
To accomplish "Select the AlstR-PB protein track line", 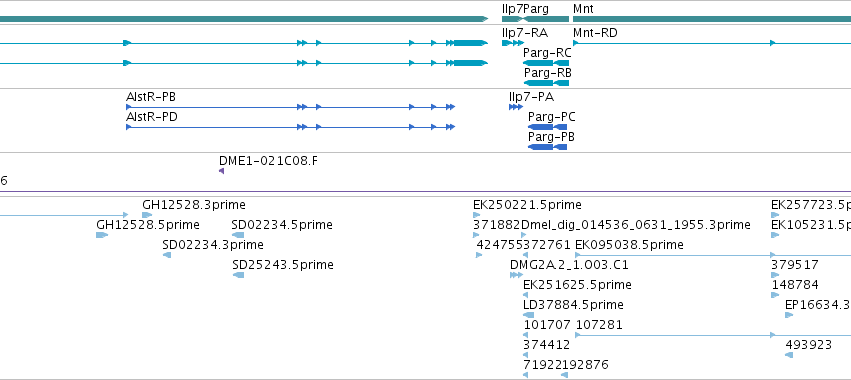I will (x=290, y=107).
